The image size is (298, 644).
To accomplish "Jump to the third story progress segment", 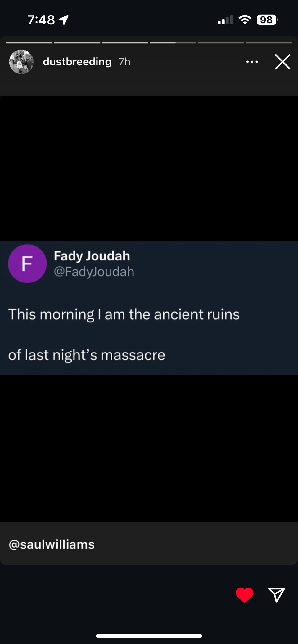I will [125, 42].
